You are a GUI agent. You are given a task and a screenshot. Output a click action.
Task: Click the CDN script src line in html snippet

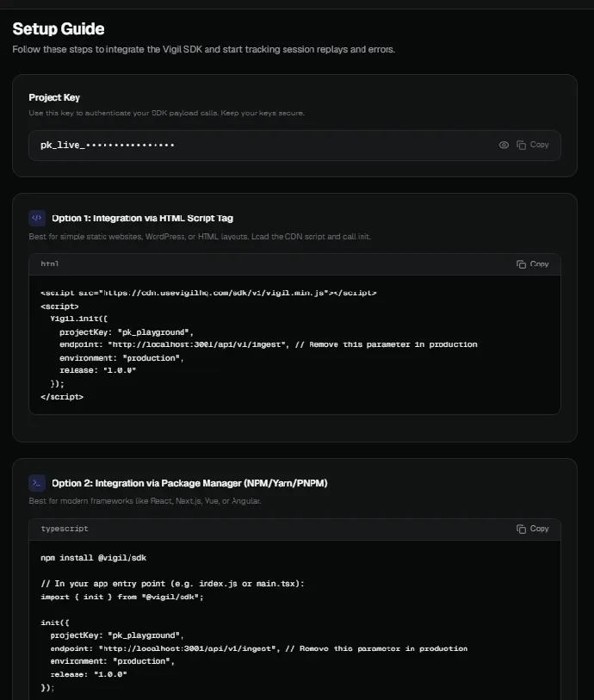[208, 293]
